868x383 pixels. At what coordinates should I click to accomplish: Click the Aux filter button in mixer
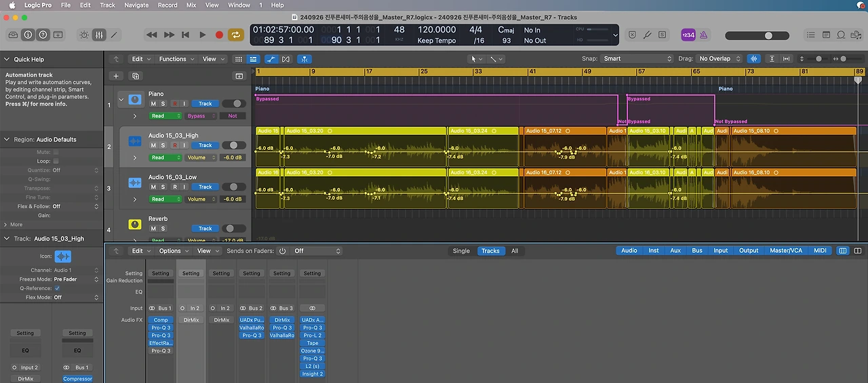coord(675,251)
